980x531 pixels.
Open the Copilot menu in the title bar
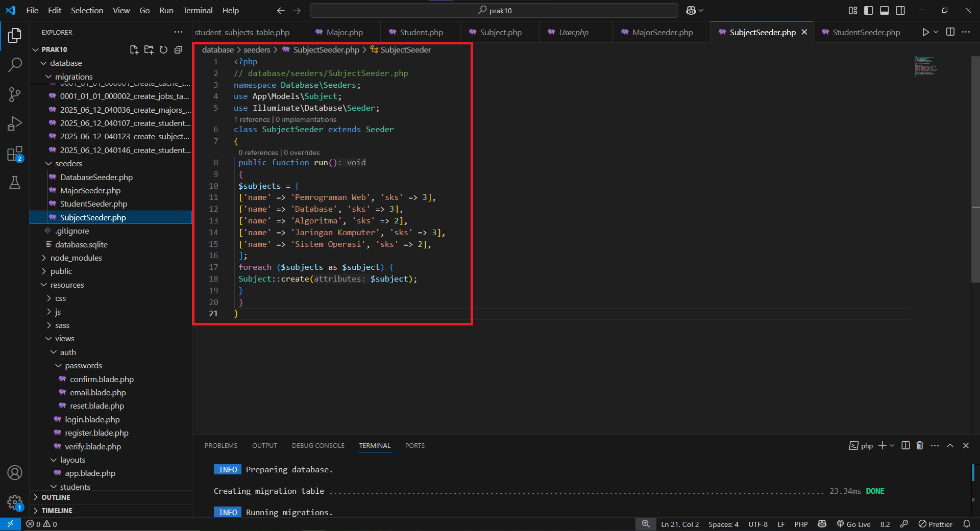coord(694,10)
